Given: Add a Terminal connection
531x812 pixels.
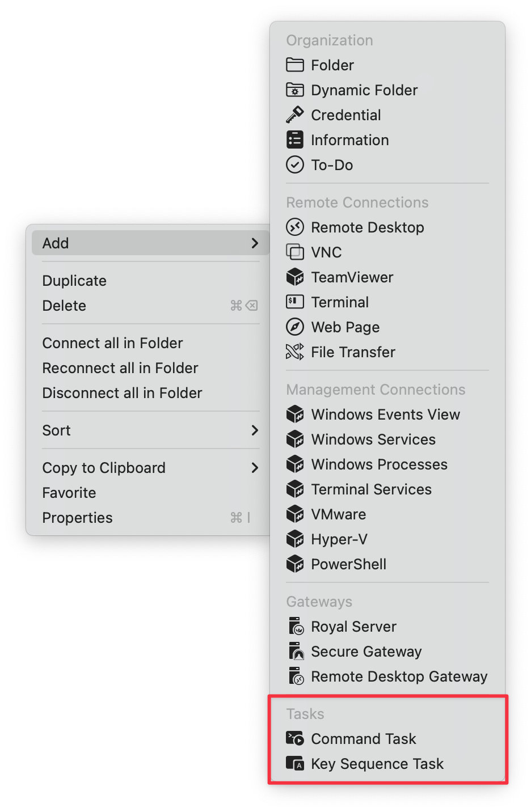Looking at the screenshot, I should [387, 302].
